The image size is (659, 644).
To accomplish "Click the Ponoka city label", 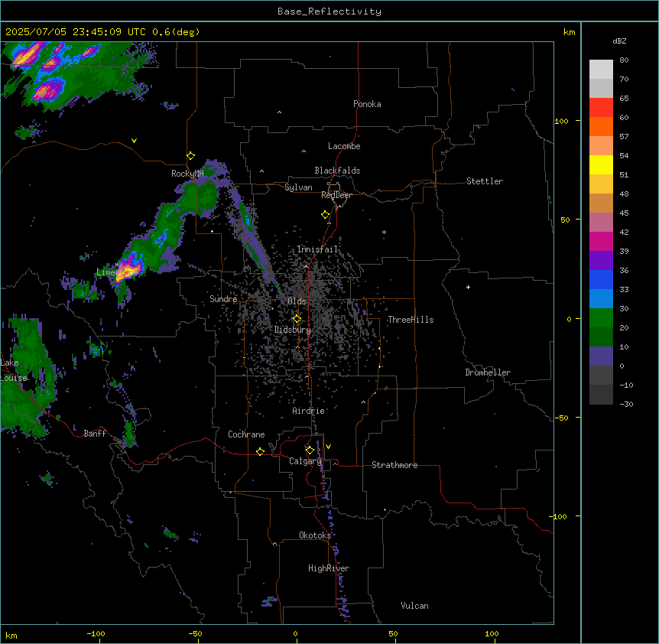I will [x=367, y=104].
